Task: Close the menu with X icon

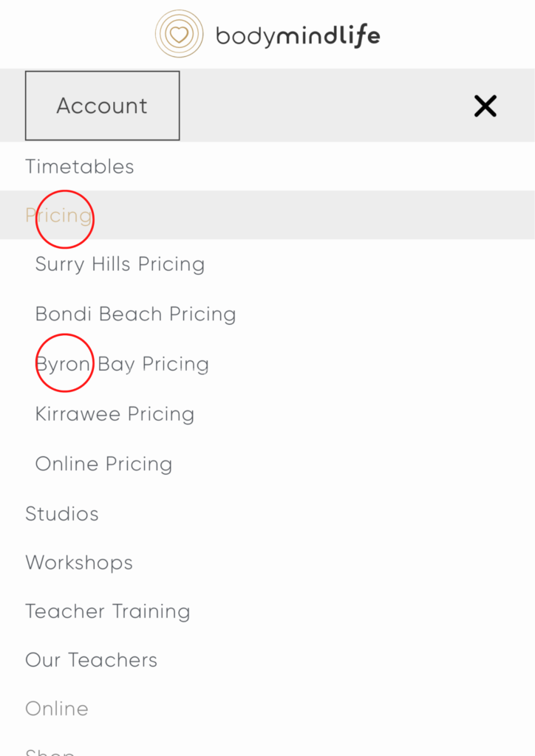Action: click(x=485, y=106)
